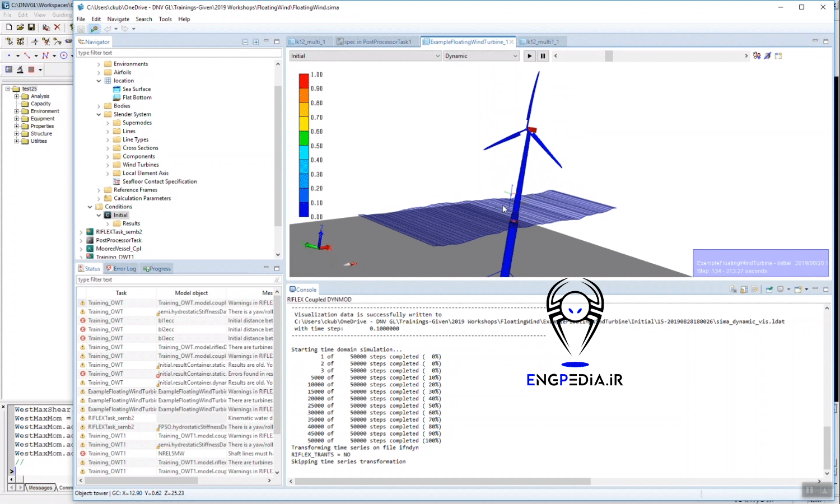Open dropdown arrow next to undo button

tap(116, 29)
